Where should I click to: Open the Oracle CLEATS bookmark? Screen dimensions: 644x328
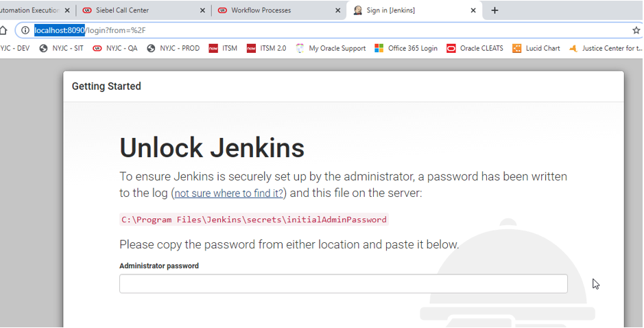(x=475, y=48)
